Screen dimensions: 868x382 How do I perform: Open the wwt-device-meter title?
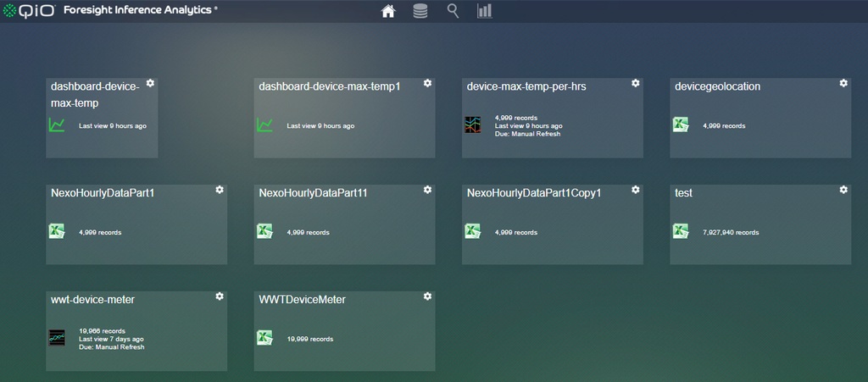tap(92, 300)
